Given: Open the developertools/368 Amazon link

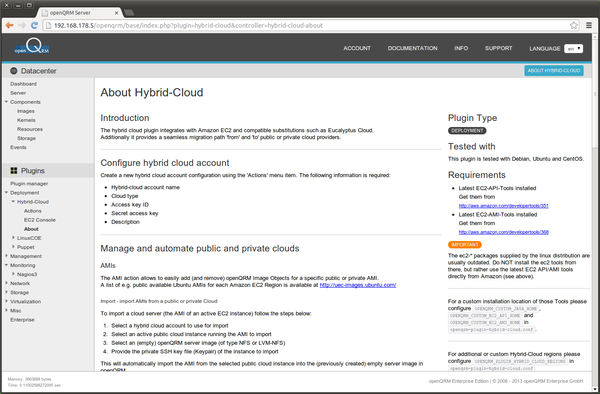Looking at the screenshot, I should click(504, 232).
